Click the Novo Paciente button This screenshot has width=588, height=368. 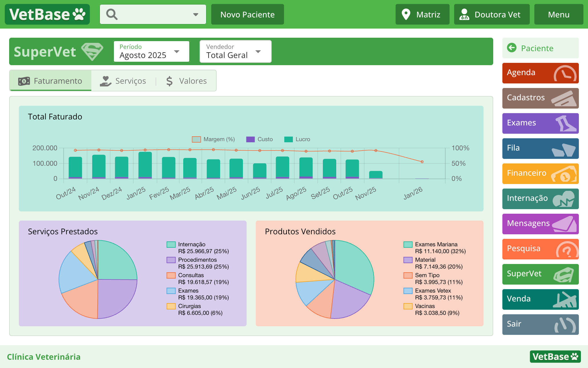click(x=247, y=14)
